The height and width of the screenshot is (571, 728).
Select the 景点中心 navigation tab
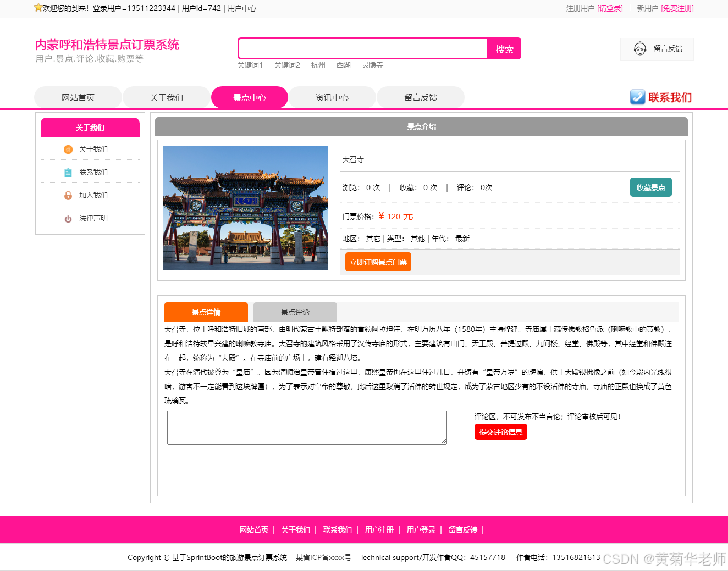coord(250,97)
